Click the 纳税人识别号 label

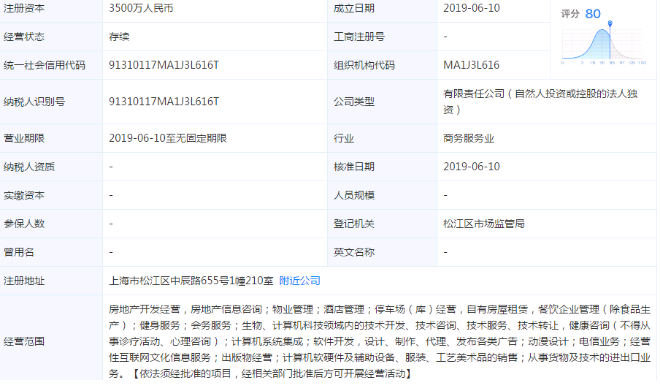[x=34, y=101]
